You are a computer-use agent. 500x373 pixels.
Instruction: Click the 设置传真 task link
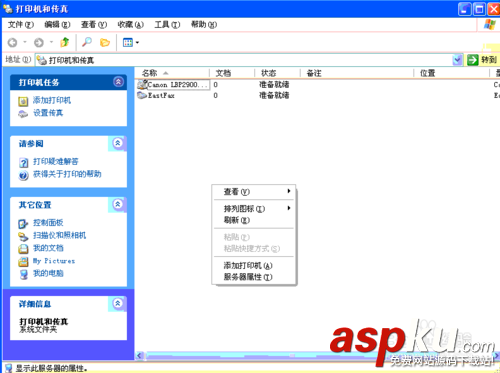pos(48,113)
